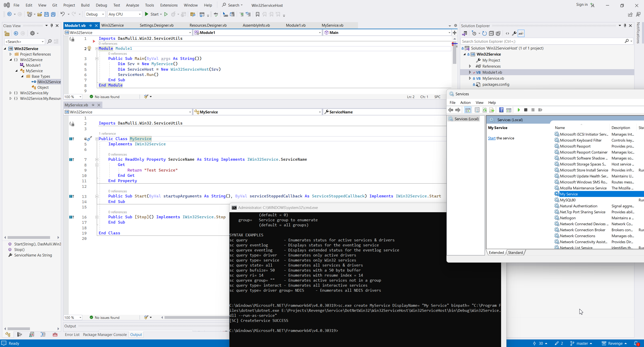Click the Start the service link
This screenshot has width=644, height=347.
coord(492,138)
